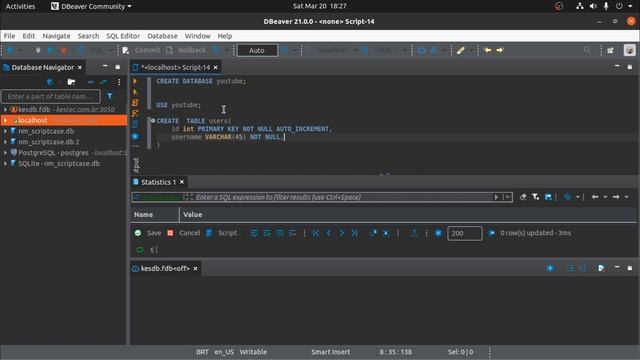Select the Statistics 1 results tab
Viewport: 640px width, 360px height.
tap(158, 182)
